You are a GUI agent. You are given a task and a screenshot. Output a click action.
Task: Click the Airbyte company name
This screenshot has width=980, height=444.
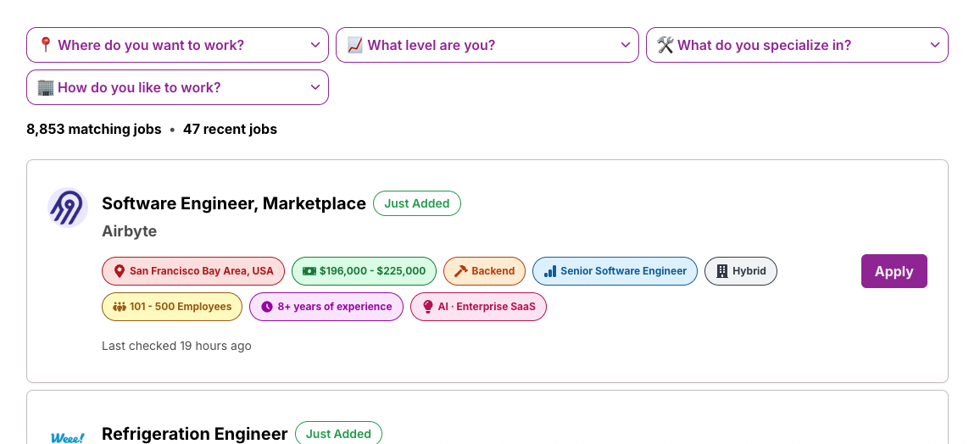130,231
